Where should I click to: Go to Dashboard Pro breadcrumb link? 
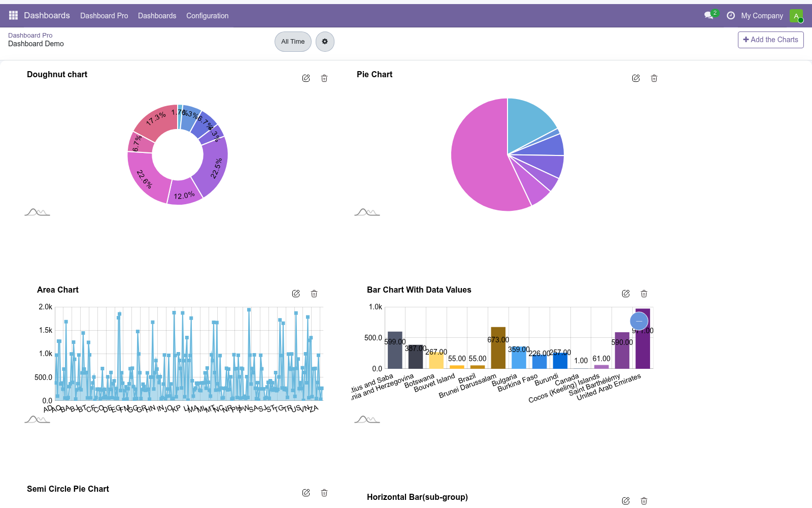point(30,35)
